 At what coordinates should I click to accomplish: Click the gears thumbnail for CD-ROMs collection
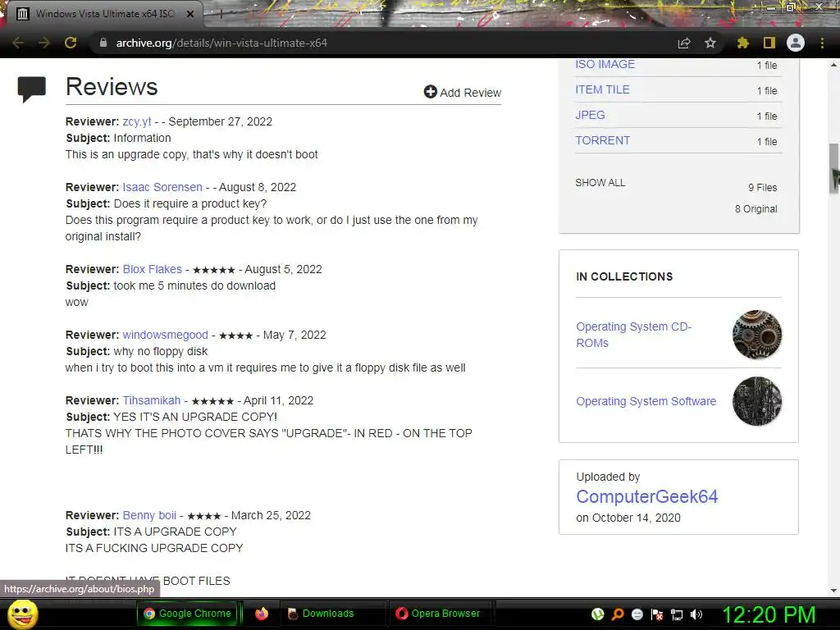pyautogui.click(x=757, y=335)
